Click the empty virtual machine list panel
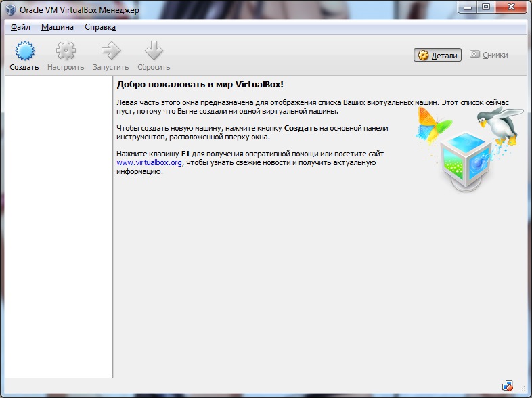The height and width of the screenshot is (398, 532). coord(59,227)
